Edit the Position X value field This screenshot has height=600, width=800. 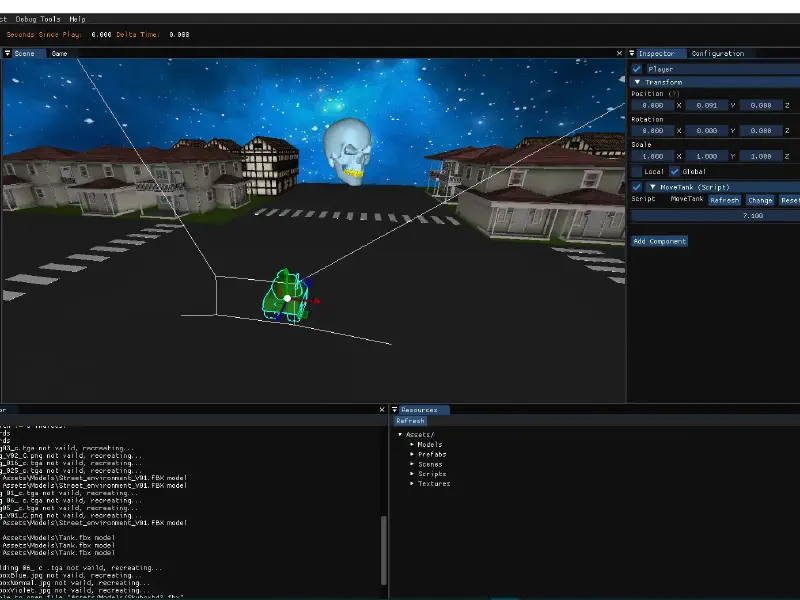pyautogui.click(x=652, y=104)
